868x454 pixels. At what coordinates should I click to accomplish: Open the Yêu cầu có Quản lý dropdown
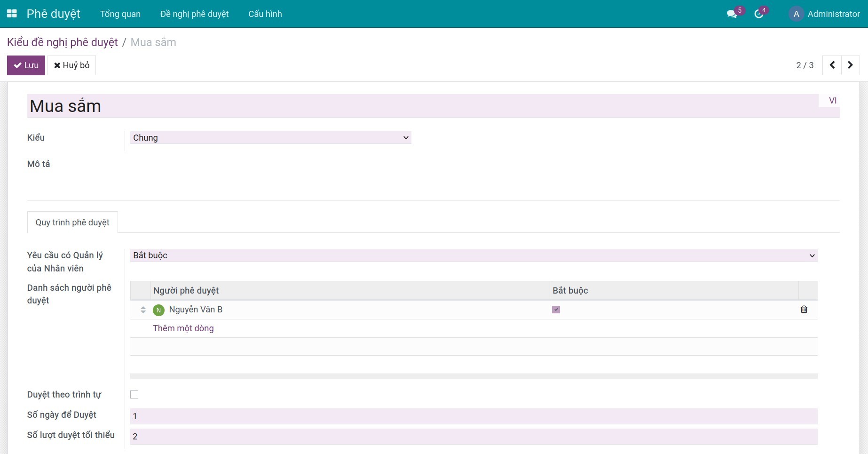point(474,255)
